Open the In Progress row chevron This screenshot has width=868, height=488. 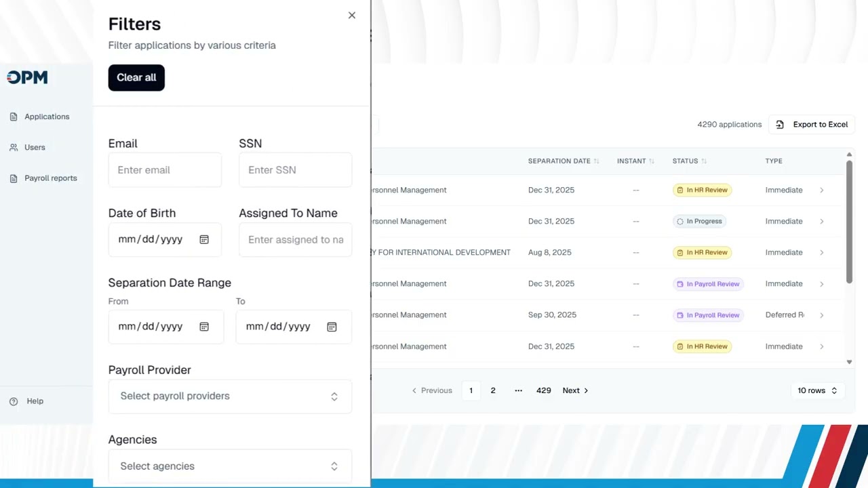pos(821,222)
